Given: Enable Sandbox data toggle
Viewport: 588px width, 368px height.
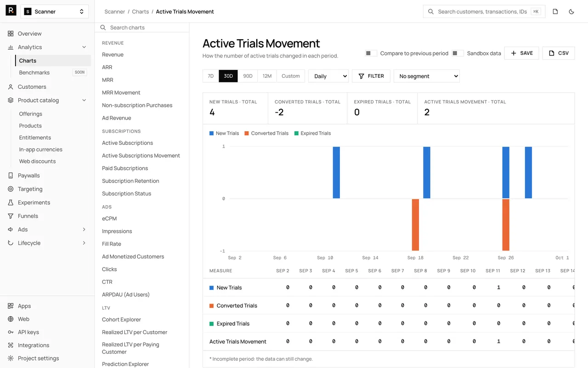Looking at the screenshot, I should click(458, 53).
